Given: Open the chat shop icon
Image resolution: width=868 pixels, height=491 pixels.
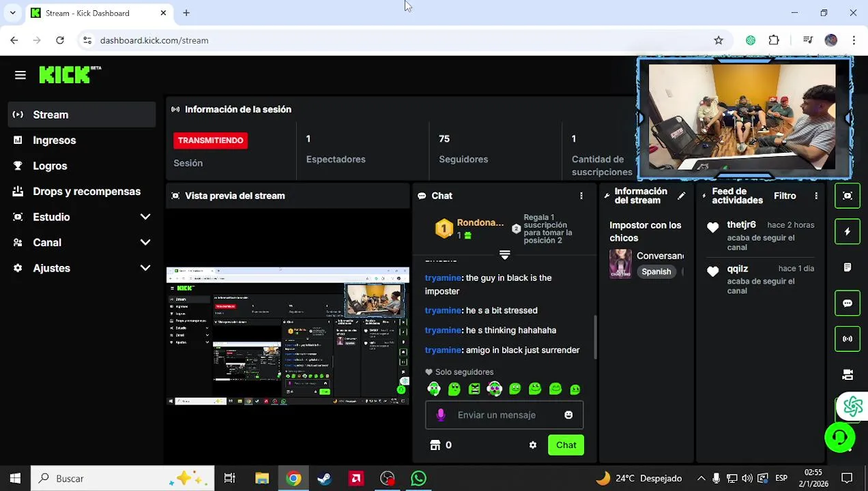Looking at the screenshot, I should click(435, 445).
